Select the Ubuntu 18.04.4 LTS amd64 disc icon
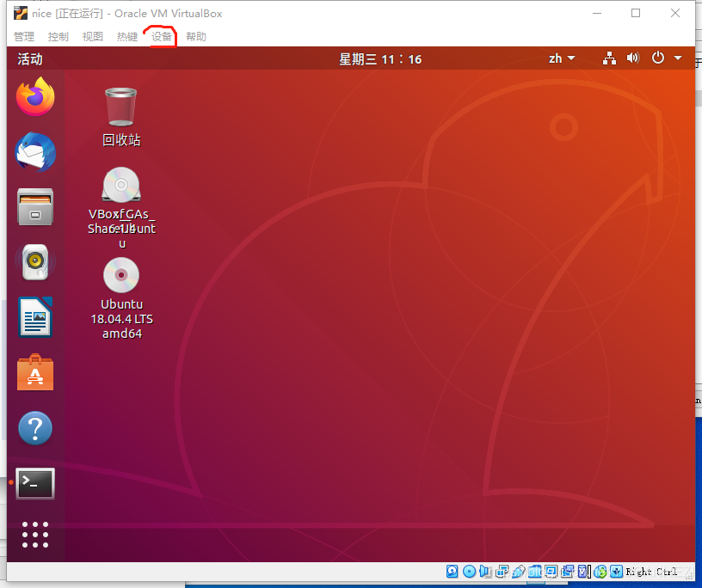 coord(121,275)
